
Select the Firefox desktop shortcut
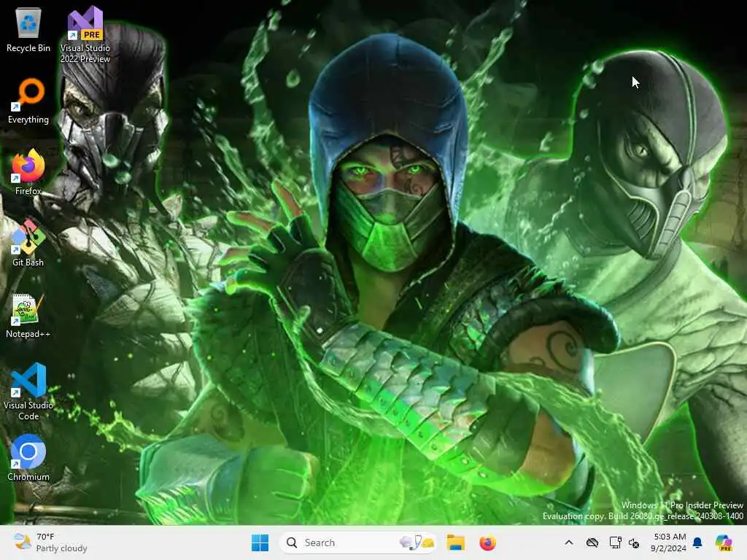click(x=28, y=172)
